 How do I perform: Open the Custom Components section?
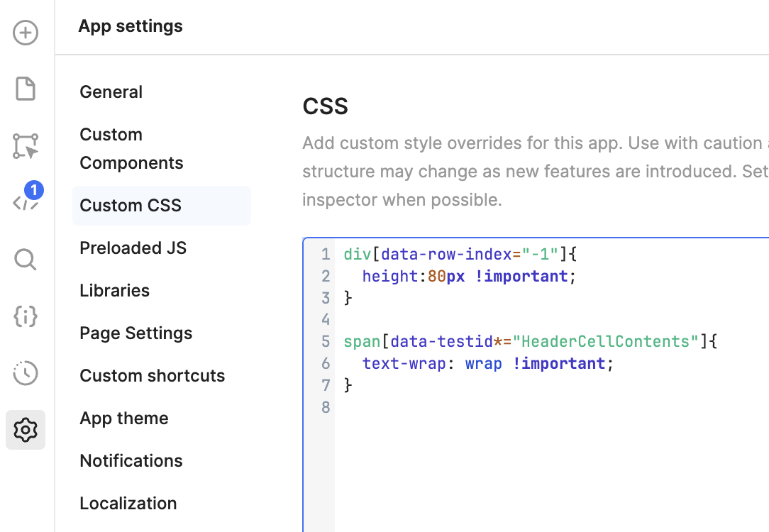click(x=131, y=149)
